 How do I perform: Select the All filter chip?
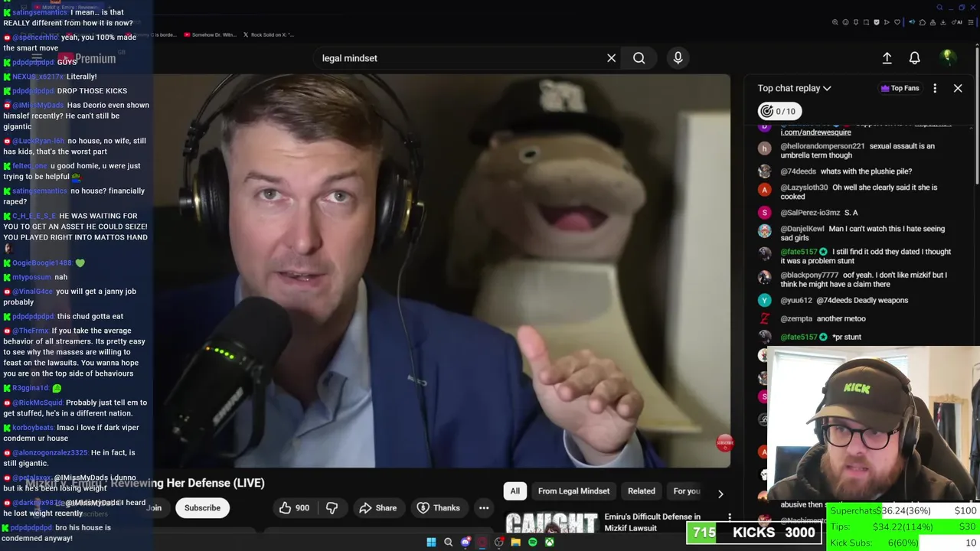(x=515, y=491)
